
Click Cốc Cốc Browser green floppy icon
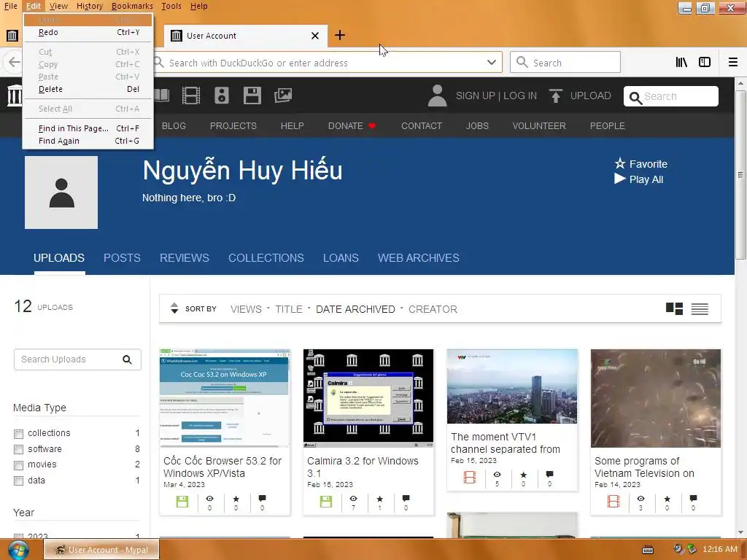point(182,502)
